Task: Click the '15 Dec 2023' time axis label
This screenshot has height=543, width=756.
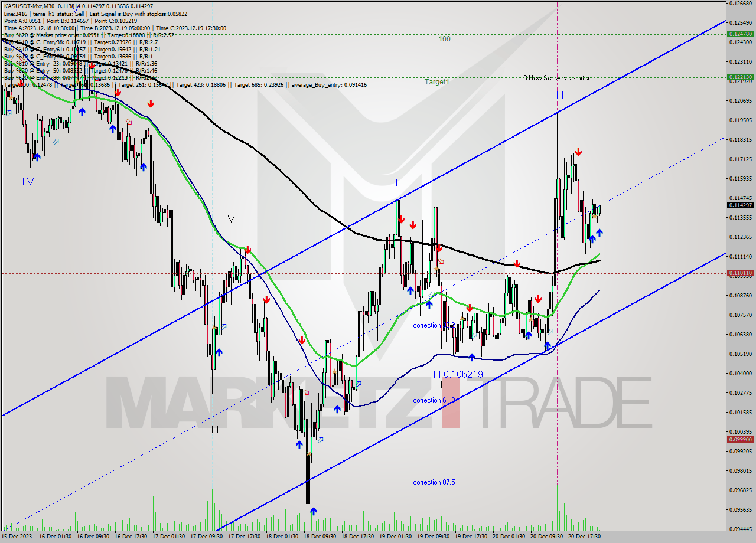Action: coord(16,537)
